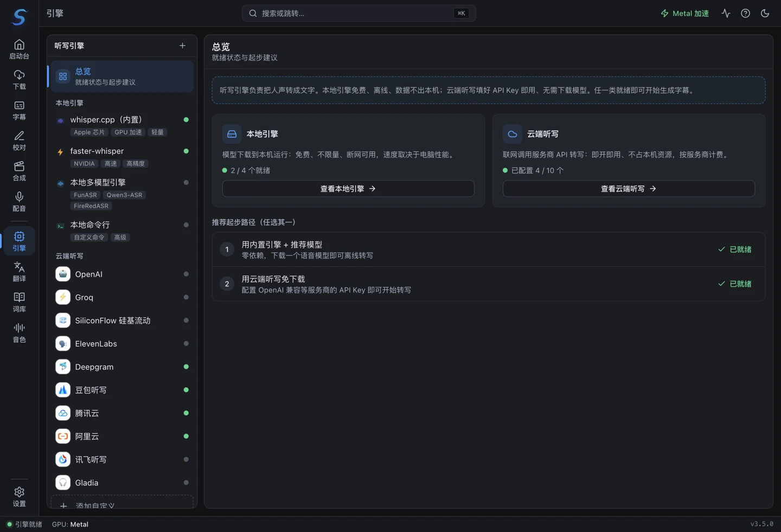Screen dimensions: 781x532
Task: Click the 豆包听写 provider icon
Action: coord(63,390)
